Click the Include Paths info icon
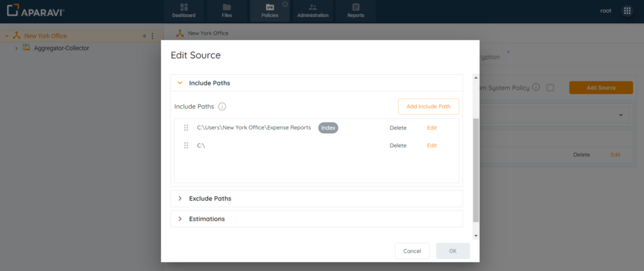Image resolution: width=644 pixels, height=271 pixels. pyautogui.click(x=222, y=107)
